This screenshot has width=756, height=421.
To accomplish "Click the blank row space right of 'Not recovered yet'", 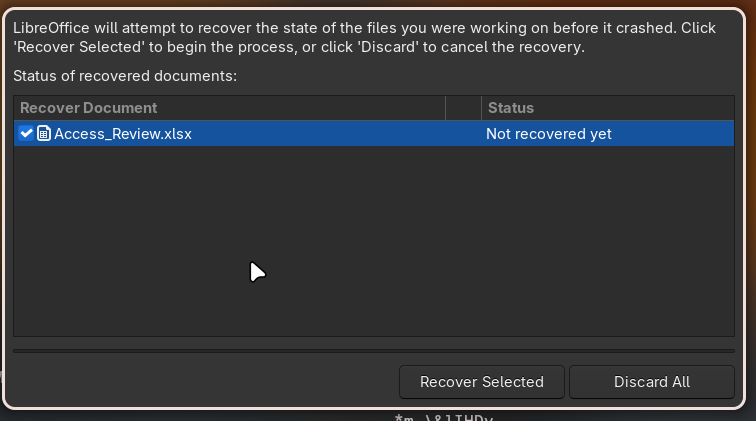I will pos(680,133).
